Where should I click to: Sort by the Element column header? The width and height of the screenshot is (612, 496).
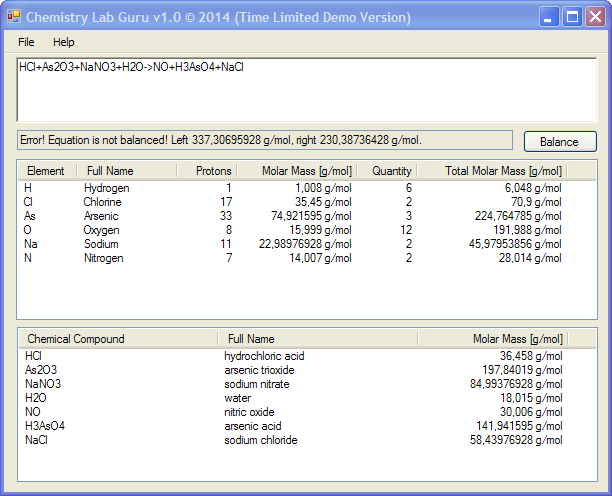pos(46,171)
